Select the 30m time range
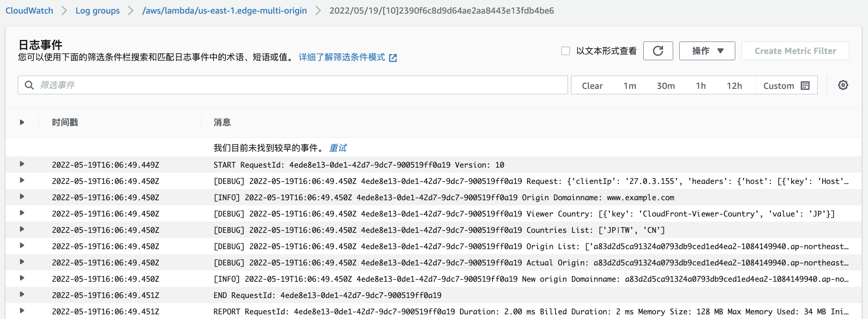868x319 pixels. pos(665,86)
